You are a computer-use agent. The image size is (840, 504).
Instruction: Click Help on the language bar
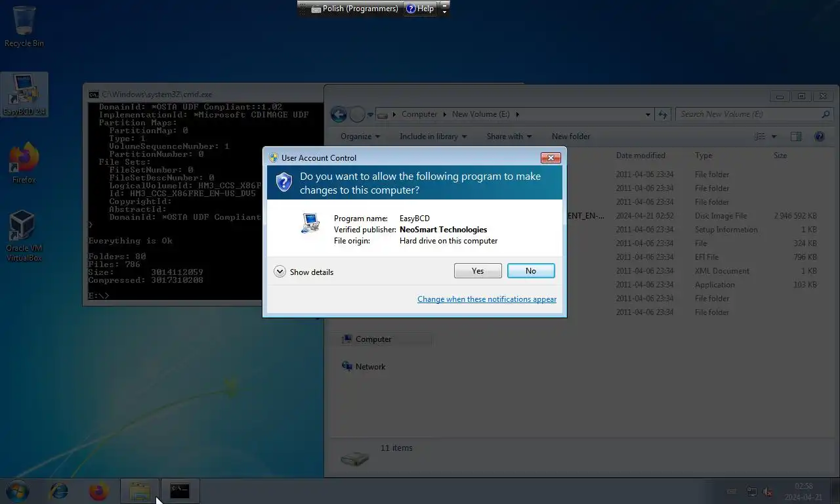pyautogui.click(x=420, y=9)
